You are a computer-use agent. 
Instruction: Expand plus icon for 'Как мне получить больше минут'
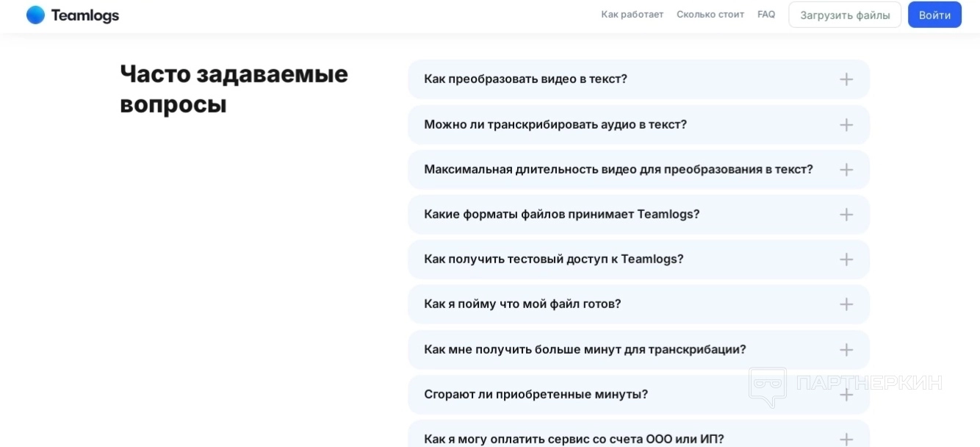(x=846, y=350)
